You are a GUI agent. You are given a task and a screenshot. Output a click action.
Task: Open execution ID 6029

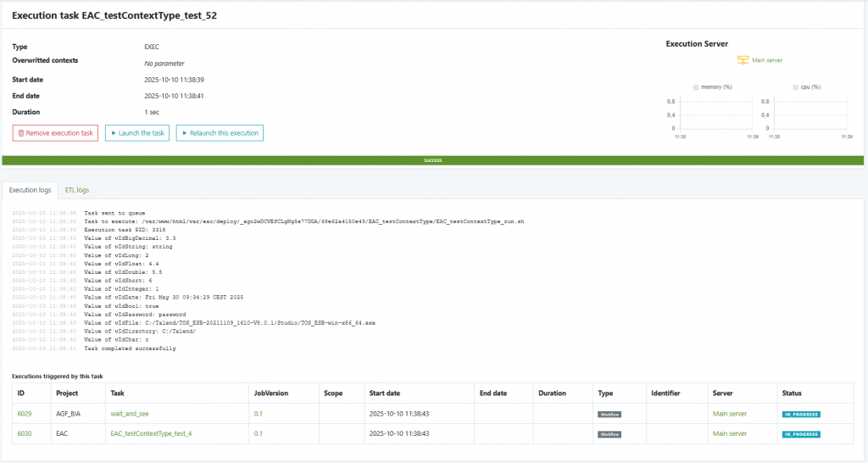click(x=25, y=414)
